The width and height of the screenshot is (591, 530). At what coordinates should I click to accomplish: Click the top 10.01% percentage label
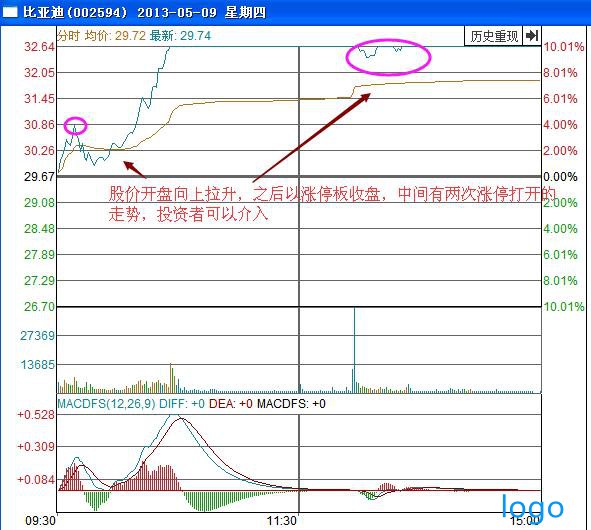point(564,47)
